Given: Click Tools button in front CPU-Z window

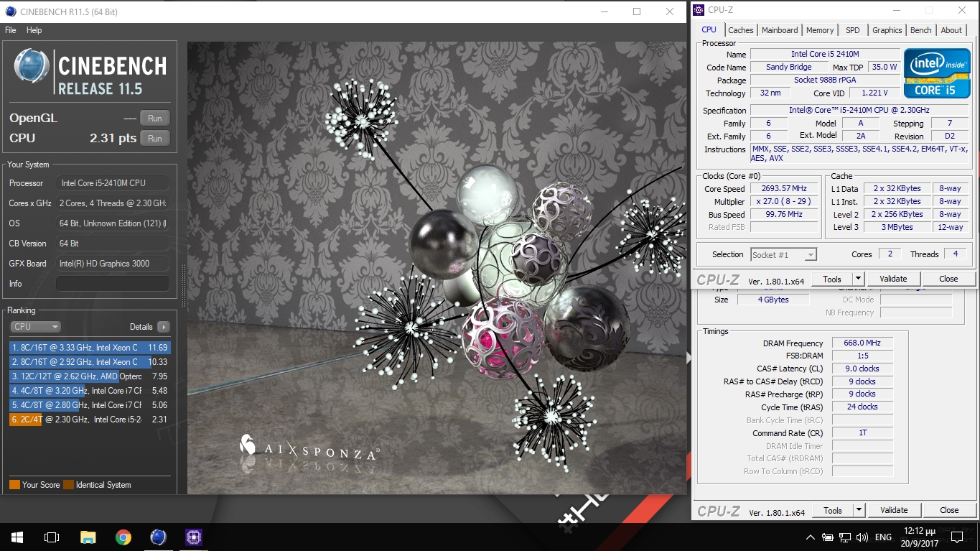Looking at the screenshot, I should [x=832, y=279].
